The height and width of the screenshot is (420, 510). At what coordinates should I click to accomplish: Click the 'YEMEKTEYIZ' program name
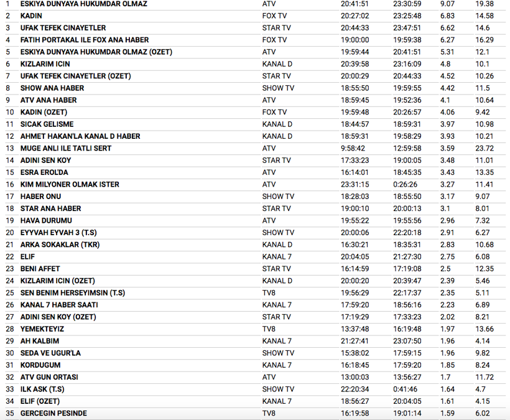42,329
